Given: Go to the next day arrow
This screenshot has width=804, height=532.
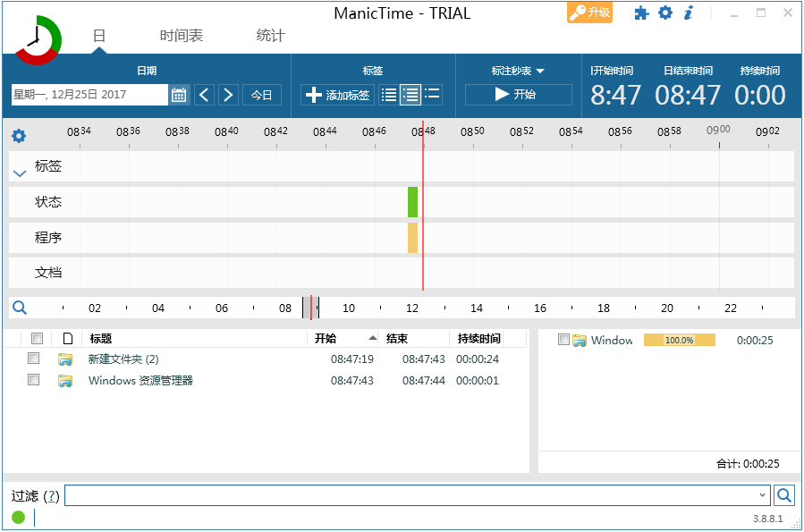Looking at the screenshot, I should pyautogui.click(x=228, y=95).
